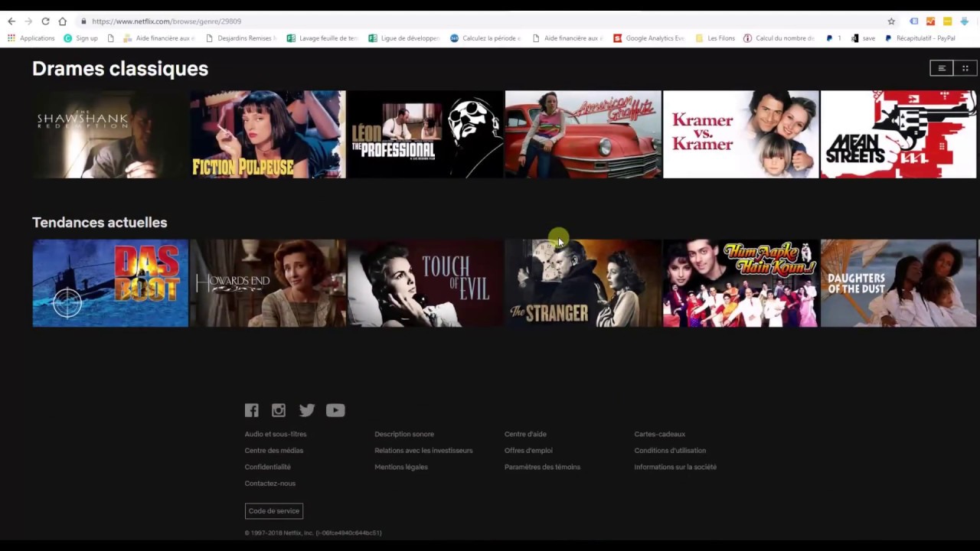Image resolution: width=980 pixels, height=551 pixels.
Task: Open Cartes-cadeaux footer link
Action: [x=660, y=434]
